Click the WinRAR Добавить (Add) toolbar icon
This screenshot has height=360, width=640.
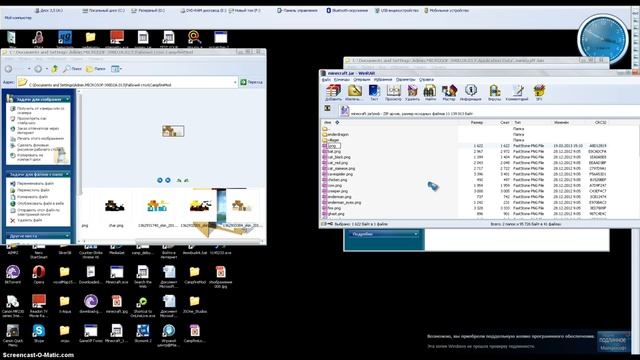[333, 93]
